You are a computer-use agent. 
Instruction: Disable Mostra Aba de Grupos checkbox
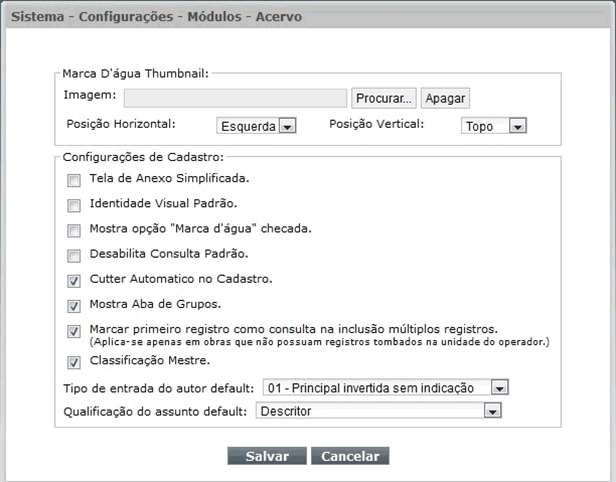pyautogui.click(x=74, y=306)
